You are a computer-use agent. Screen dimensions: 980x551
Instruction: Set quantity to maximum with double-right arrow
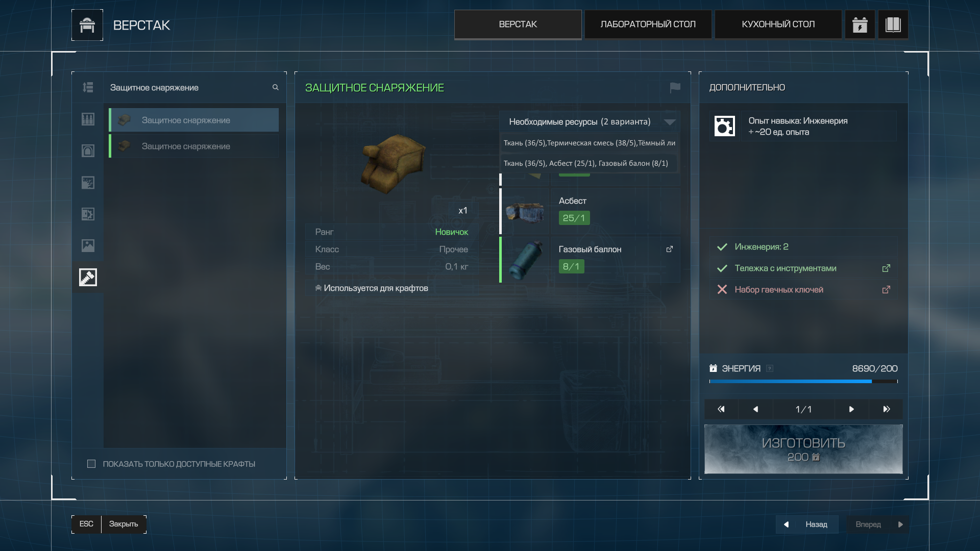[886, 409]
